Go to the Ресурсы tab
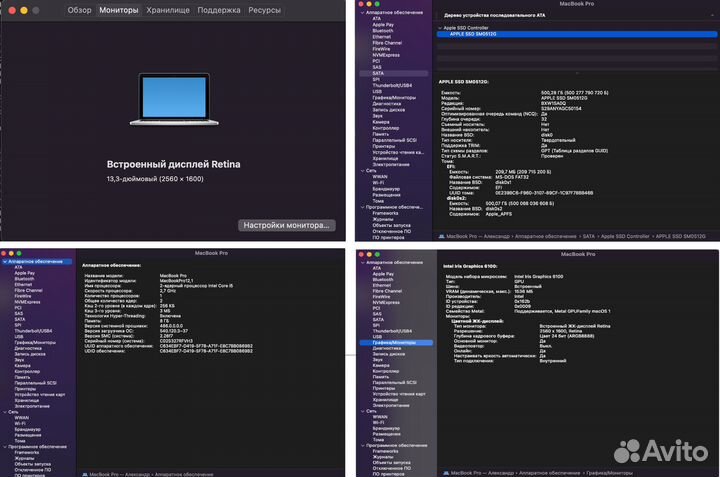 tap(264, 10)
